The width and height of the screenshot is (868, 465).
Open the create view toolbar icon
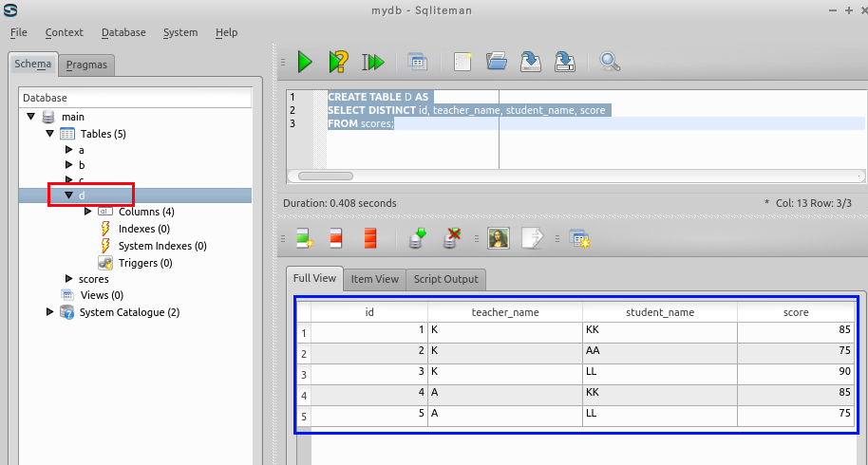(417, 62)
